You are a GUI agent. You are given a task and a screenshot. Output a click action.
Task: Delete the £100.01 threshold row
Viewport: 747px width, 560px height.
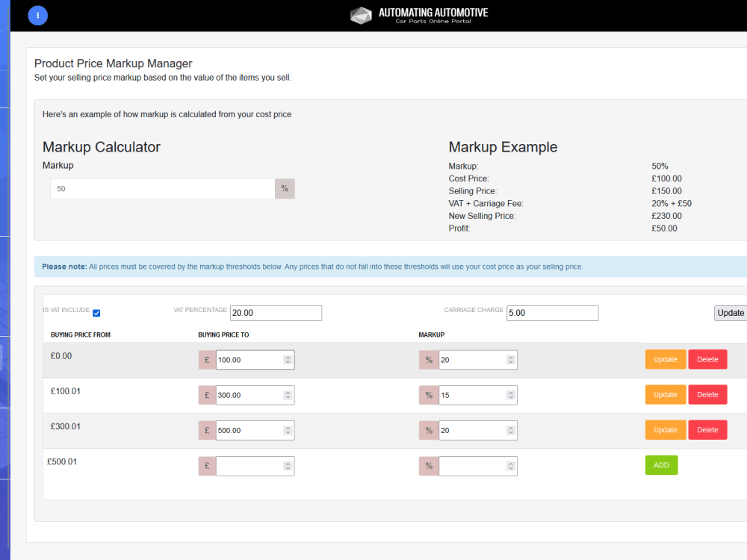tap(707, 395)
